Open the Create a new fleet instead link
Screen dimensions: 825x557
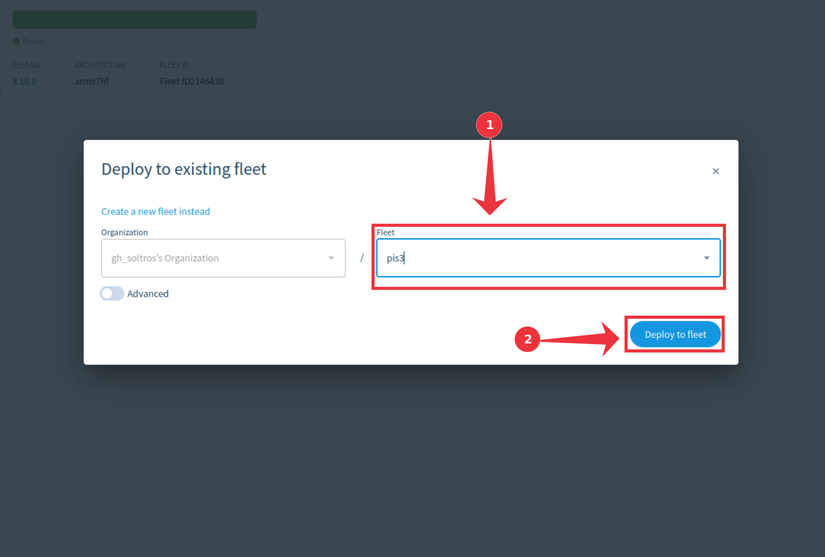click(155, 211)
